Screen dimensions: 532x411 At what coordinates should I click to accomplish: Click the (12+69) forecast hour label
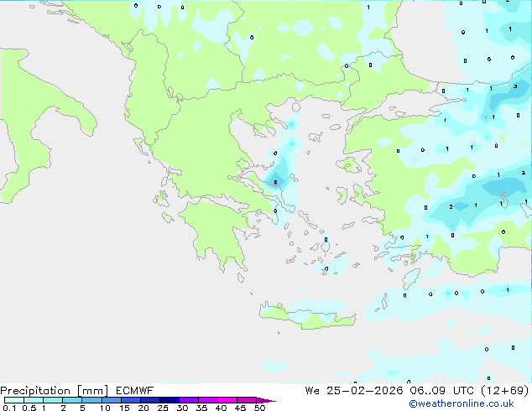click(504, 391)
